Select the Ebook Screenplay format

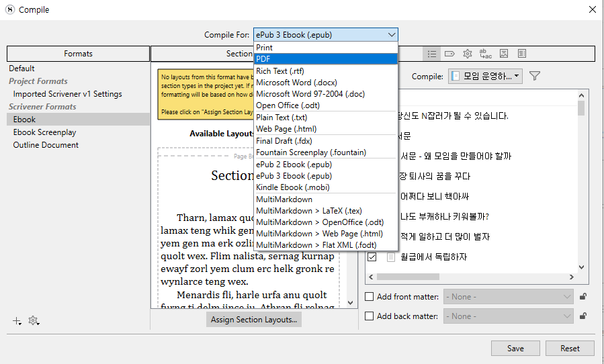(x=78, y=132)
